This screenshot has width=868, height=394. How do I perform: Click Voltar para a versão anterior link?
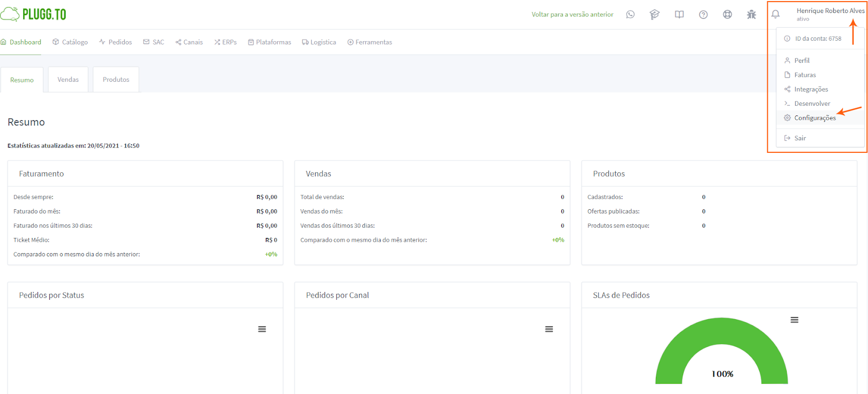pos(572,15)
